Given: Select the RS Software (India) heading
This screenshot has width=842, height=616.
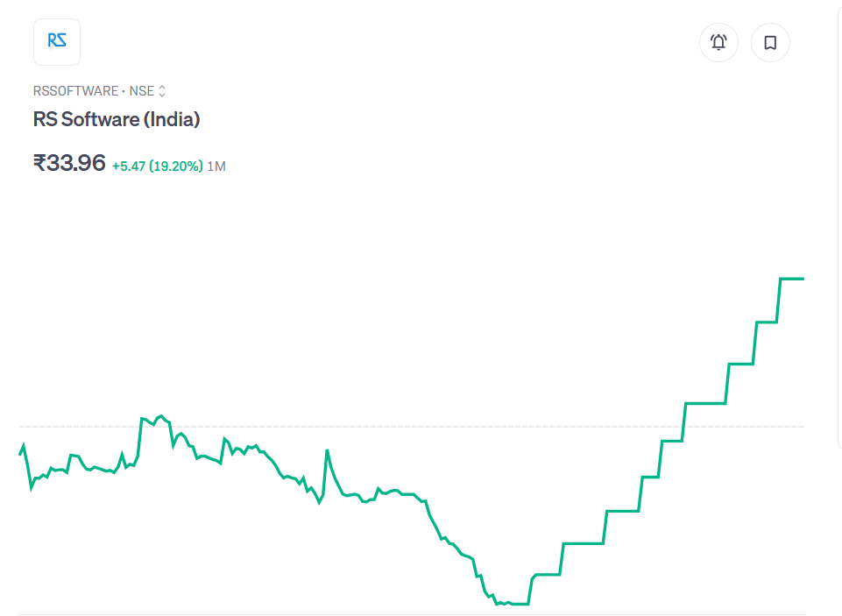Looking at the screenshot, I should 117,119.
